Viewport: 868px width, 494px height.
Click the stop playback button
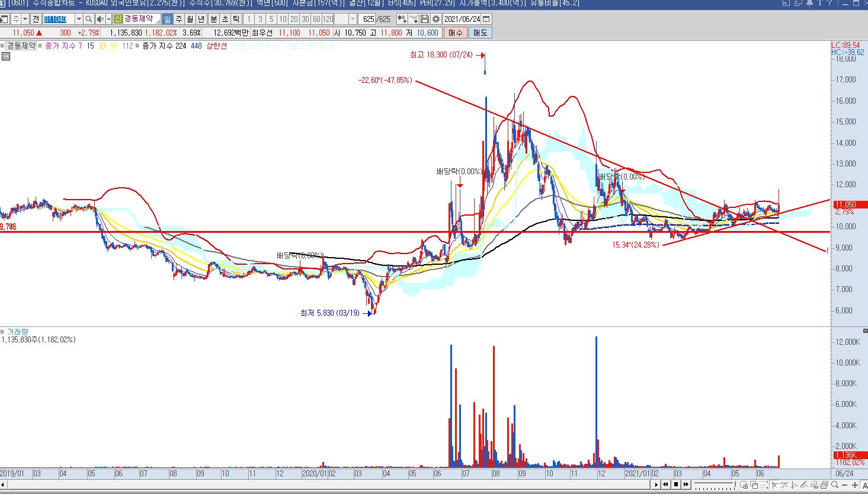(x=675, y=485)
